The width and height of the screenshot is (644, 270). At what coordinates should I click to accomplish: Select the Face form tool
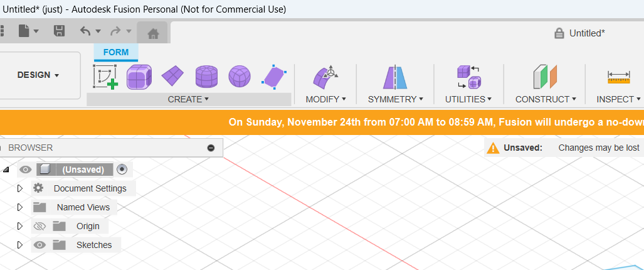pyautogui.click(x=273, y=77)
